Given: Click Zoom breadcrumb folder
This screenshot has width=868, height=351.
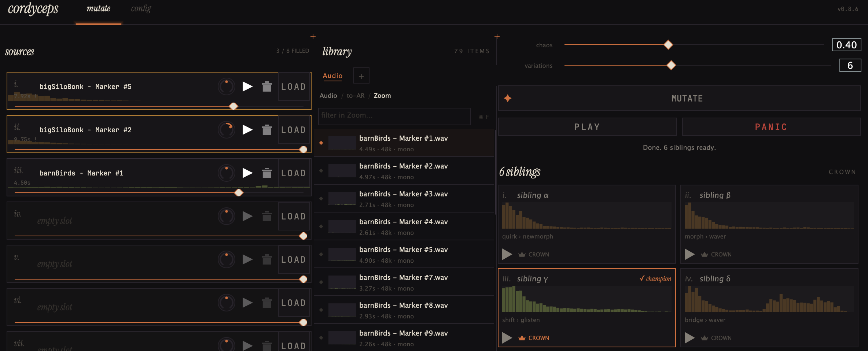Looking at the screenshot, I should click(x=382, y=96).
